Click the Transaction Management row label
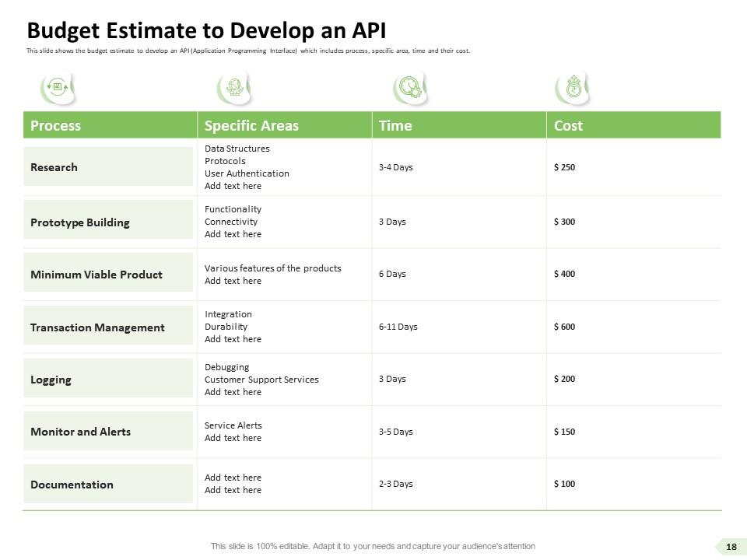The width and height of the screenshot is (747, 560). [97, 327]
